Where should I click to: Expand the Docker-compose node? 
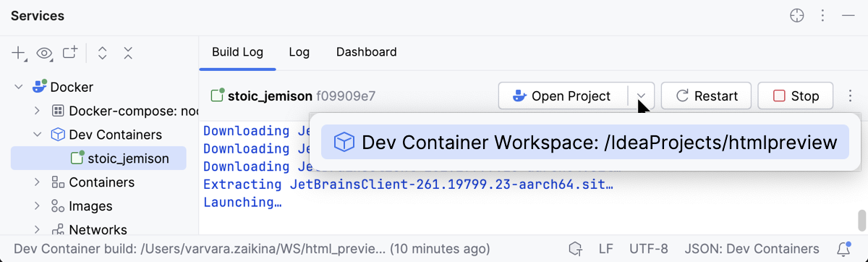[x=38, y=111]
